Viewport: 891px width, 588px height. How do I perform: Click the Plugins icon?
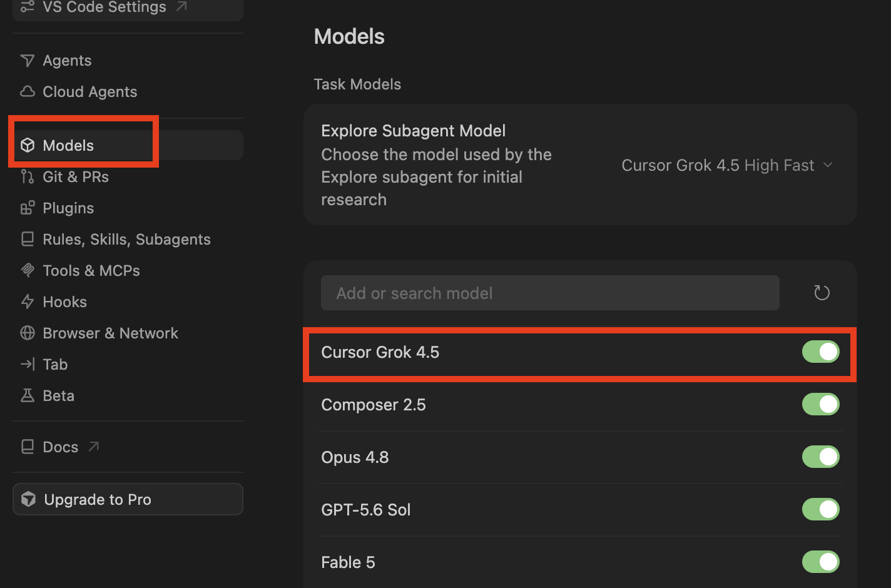click(28, 208)
